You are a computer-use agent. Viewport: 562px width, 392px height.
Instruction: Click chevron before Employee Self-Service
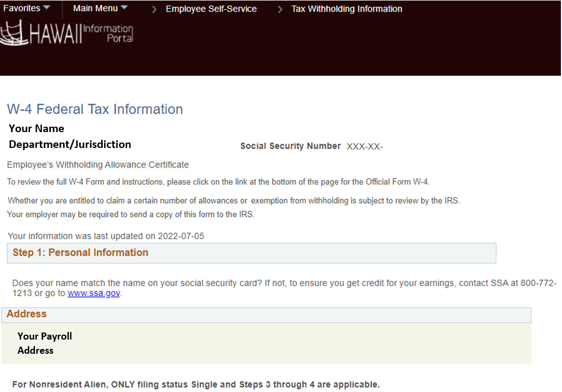[155, 9]
